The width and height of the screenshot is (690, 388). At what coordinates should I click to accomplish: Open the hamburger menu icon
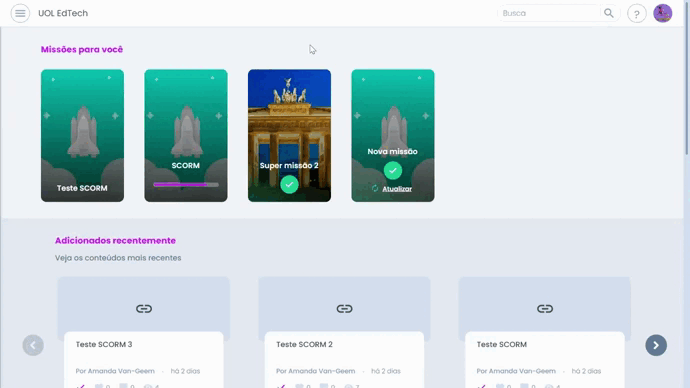click(20, 13)
